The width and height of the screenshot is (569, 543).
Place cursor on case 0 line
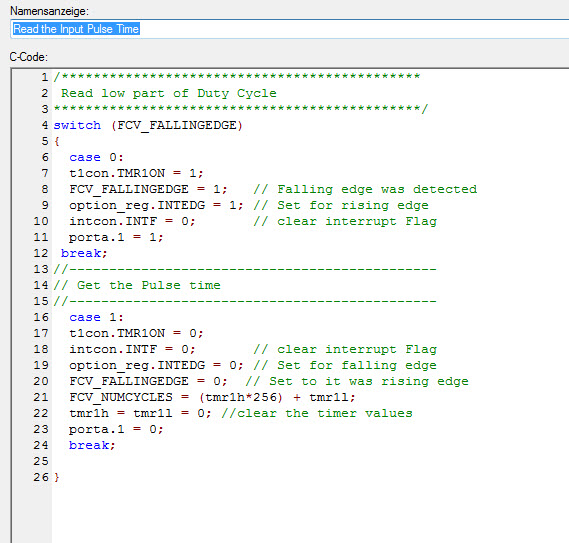(96, 157)
